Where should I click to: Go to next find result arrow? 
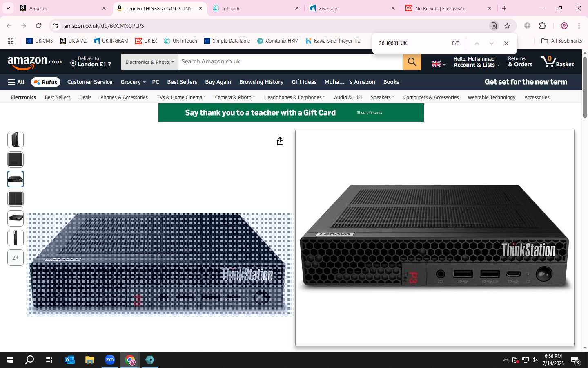click(x=492, y=43)
